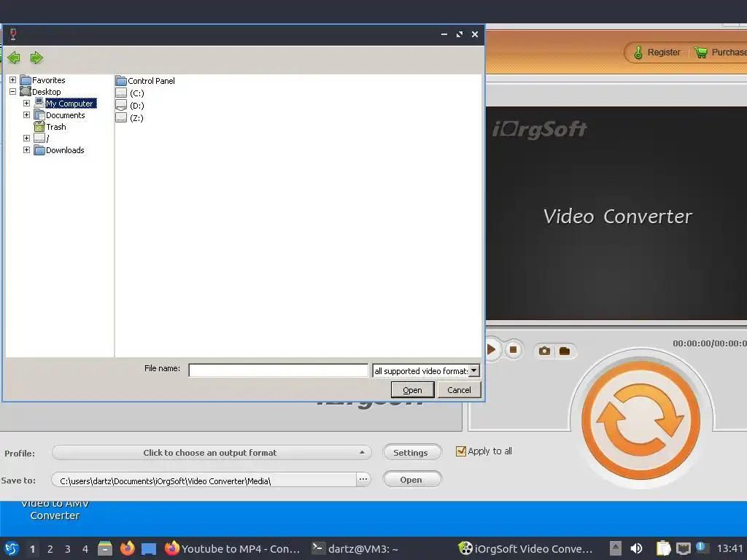Click the Play button in preview
This screenshot has width=747, height=560.
click(x=492, y=350)
